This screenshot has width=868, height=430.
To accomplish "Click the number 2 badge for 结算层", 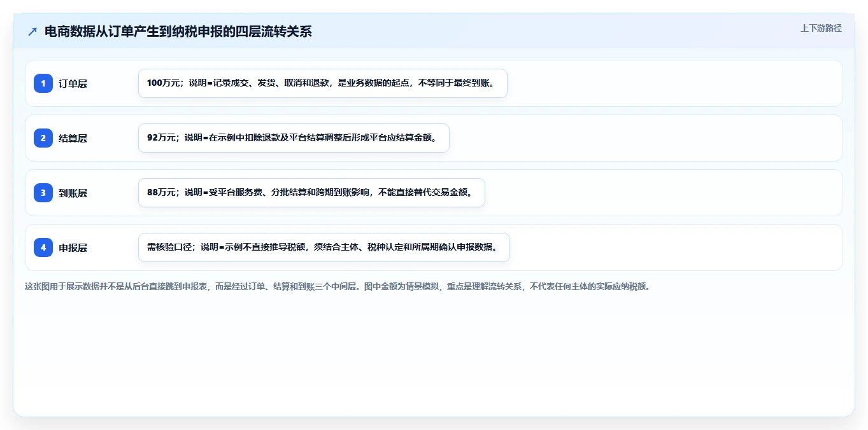I will [x=43, y=138].
